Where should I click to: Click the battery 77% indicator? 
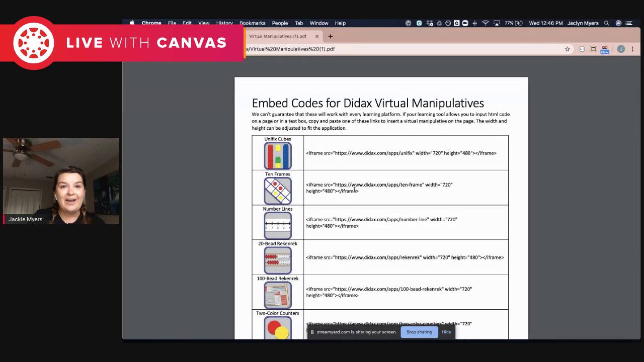pyautogui.click(x=514, y=23)
